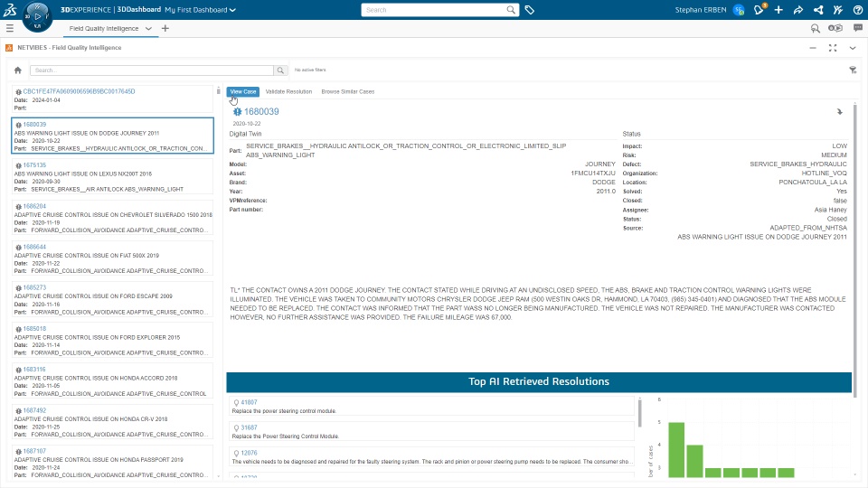This screenshot has height=488, width=868.
Task: Click the resolutions list scrollbar
Action: pyautogui.click(x=640, y=413)
